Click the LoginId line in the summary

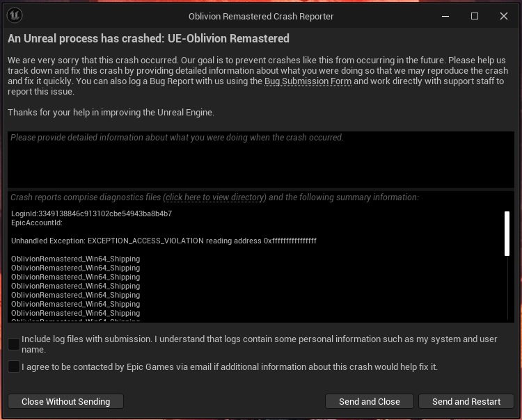(91, 213)
